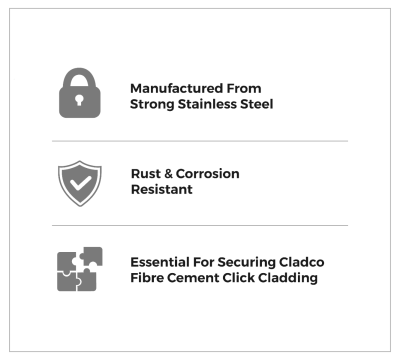Click the ampersand in "Rust & Corrosion"
Image resolution: width=400 pixels, height=360 pixels.
168,174
